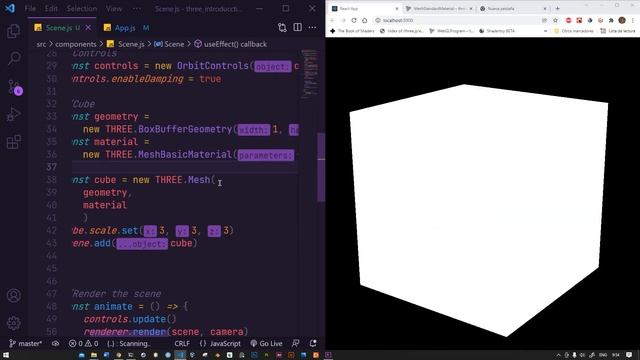Viewport: 640px width, 360px height.
Task: Open editor More Actions ellipsis
Action: coord(312,27)
